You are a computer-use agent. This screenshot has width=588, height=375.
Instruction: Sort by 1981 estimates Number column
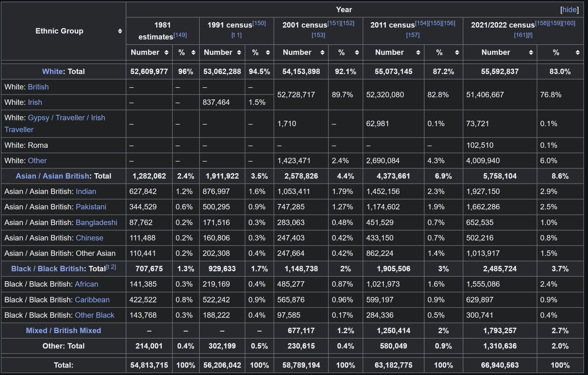click(166, 52)
